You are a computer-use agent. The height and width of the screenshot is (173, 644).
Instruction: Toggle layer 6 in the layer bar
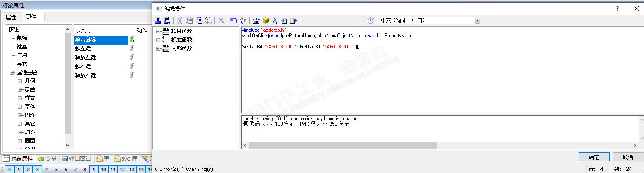(66, 170)
